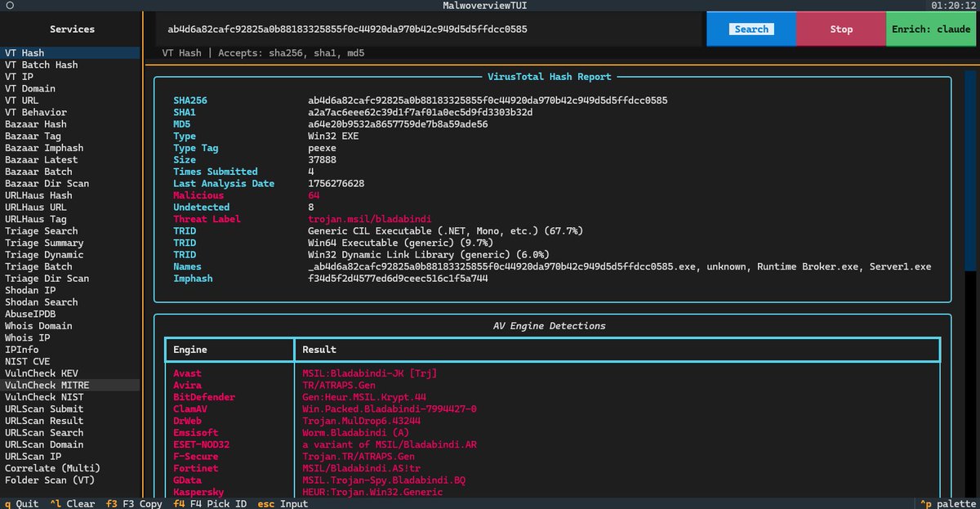Toggle the Enrich: claude button
This screenshot has width=980, height=509.
click(x=931, y=29)
